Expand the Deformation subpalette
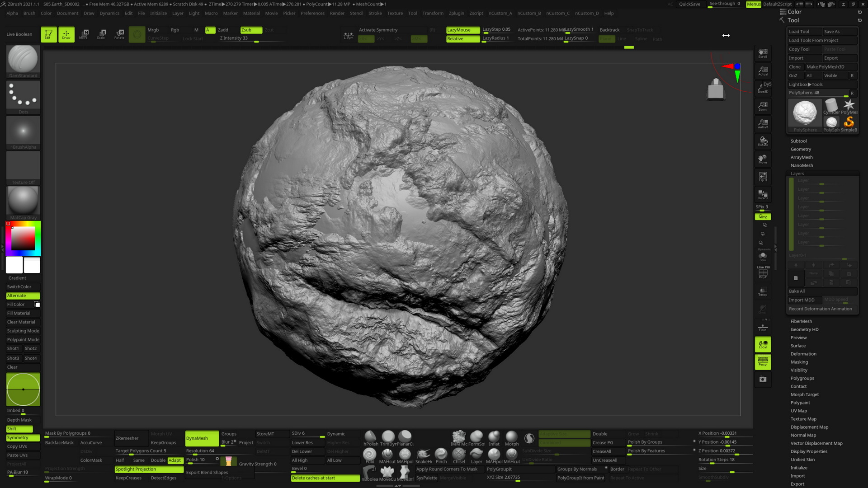The image size is (868, 488). [803, 354]
